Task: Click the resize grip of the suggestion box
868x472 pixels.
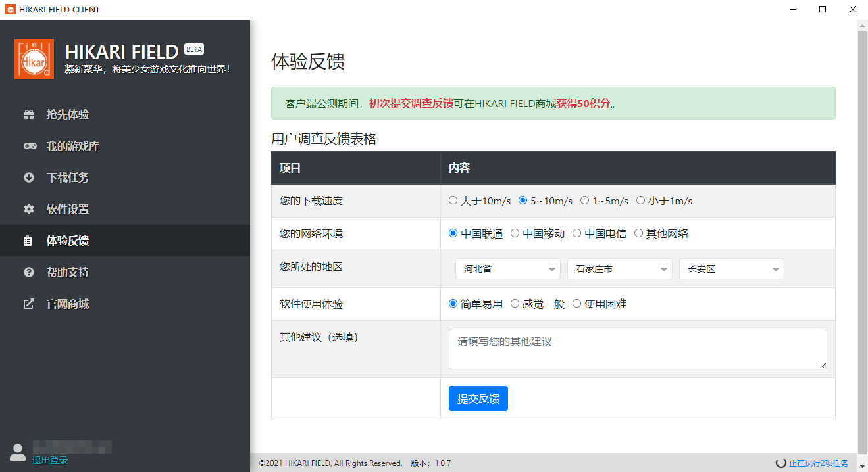Action: 823,365
